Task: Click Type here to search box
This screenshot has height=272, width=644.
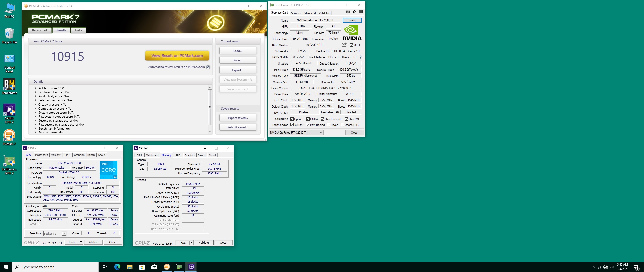Action: click(x=55, y=267)
